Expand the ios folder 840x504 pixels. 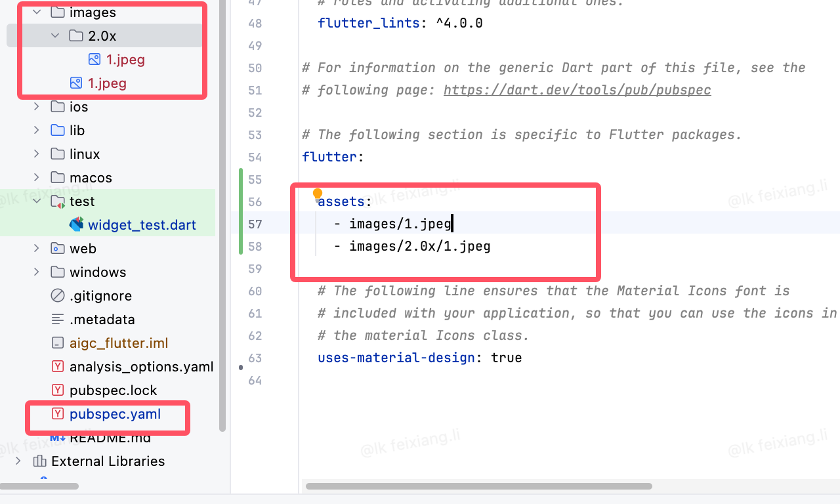[x=37, y=106]
